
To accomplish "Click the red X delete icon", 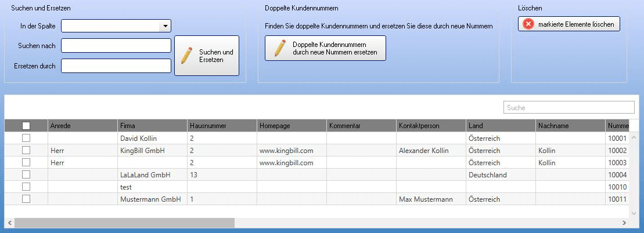I will click(528, 24).
